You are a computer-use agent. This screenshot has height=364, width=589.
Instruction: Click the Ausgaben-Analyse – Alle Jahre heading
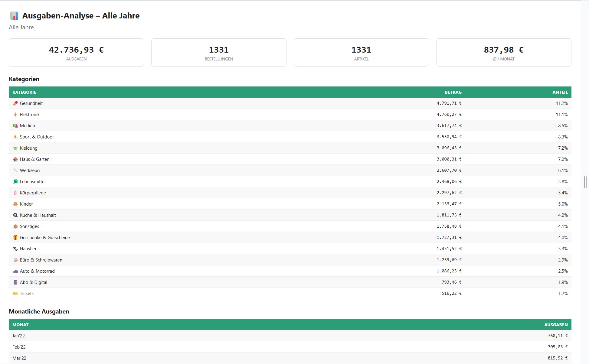pos(81,16)
